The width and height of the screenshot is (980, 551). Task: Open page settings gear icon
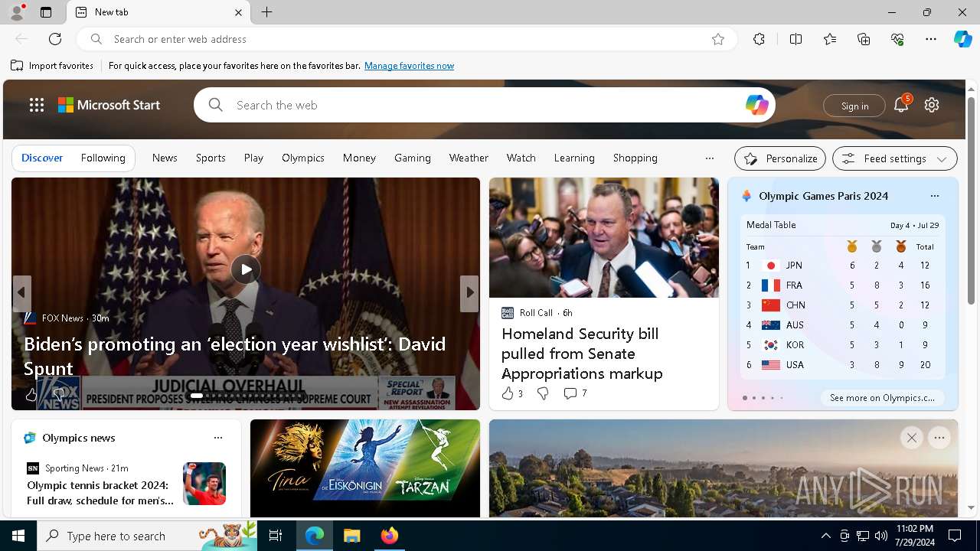coord(932,105)
